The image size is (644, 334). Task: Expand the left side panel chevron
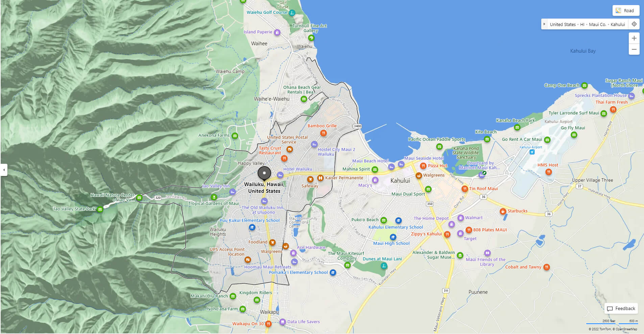pos(4,170)
